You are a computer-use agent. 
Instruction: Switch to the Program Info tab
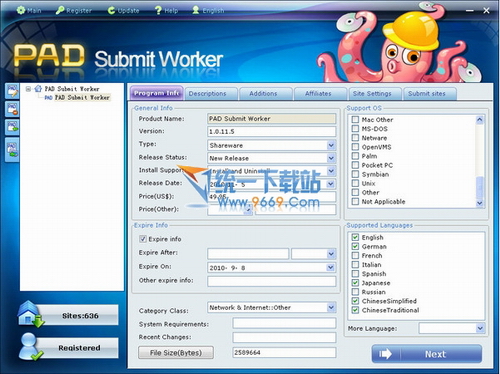click(x=156, y=93)
